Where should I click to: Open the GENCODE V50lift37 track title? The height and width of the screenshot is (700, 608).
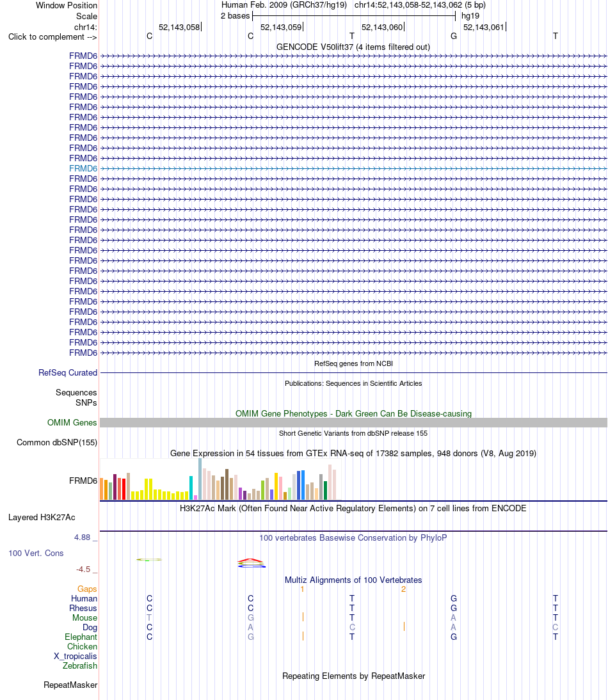tap(353, 47)
